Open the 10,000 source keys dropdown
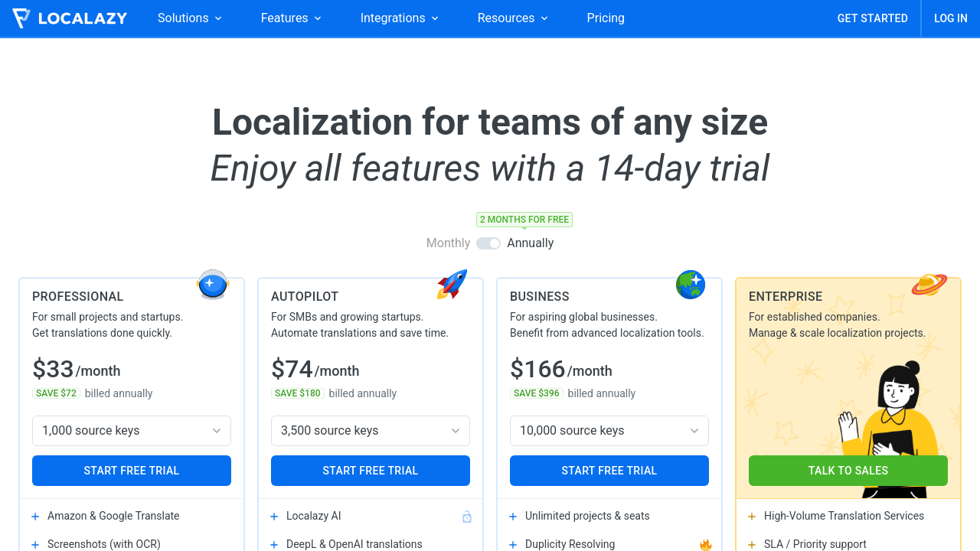Image resolution: width=980 pixels, height=551 pixels. pos(609,431)
